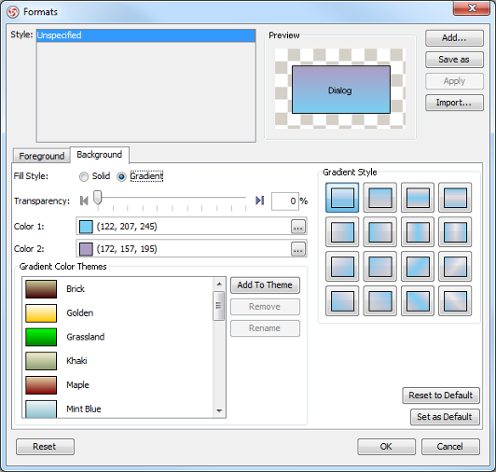Open the Color 2 picker with the ellipsis button
496x472 pixels.
pyautogui.click(x=298, y=249)
